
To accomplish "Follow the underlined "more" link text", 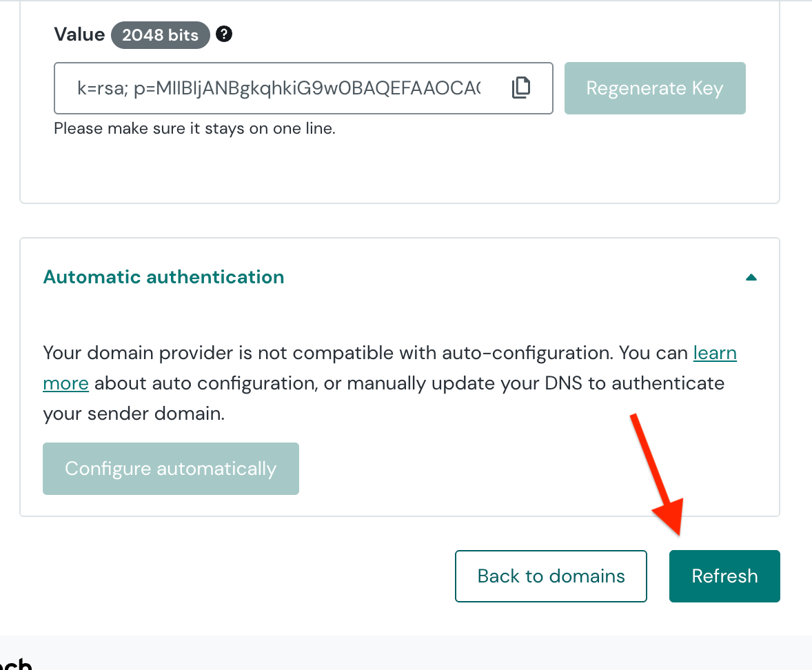I will 65,383.
